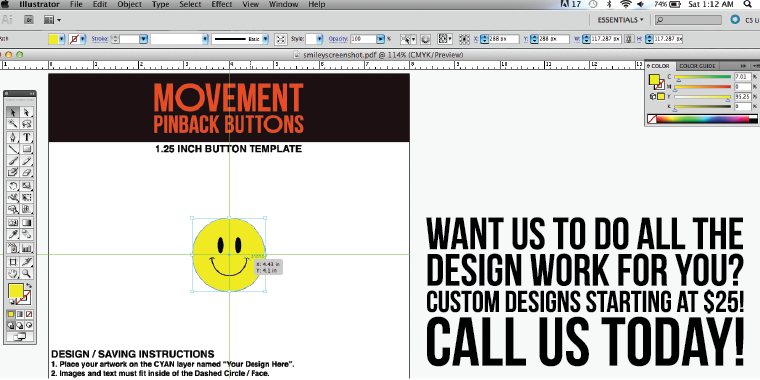Open the fill color dropdown in control bar

coord(62,39)
